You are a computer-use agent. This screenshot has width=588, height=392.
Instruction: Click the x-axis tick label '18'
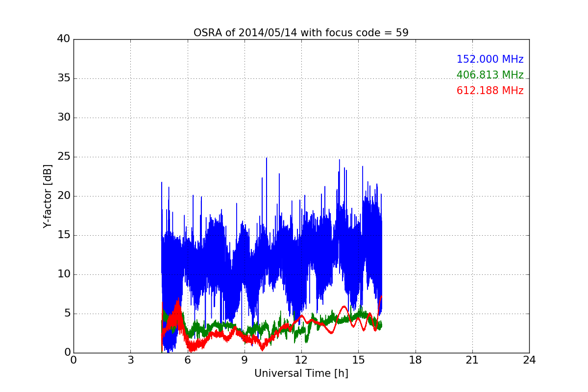pos(416,360)
